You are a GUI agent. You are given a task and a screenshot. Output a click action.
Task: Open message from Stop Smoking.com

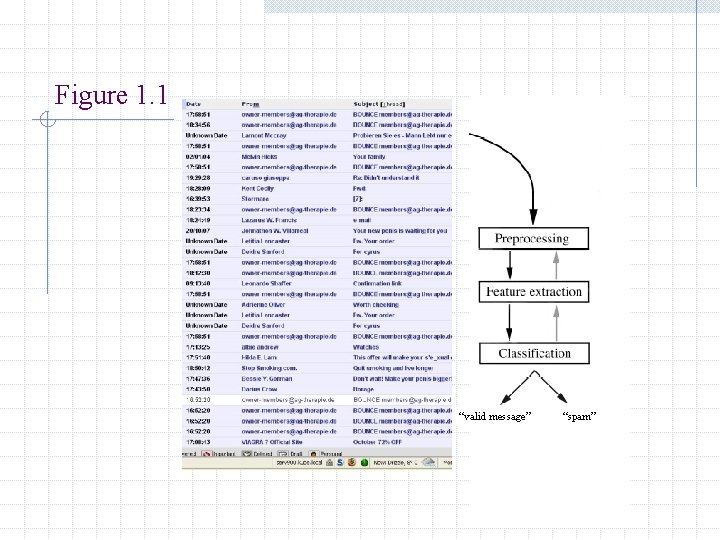pos(269,368)
